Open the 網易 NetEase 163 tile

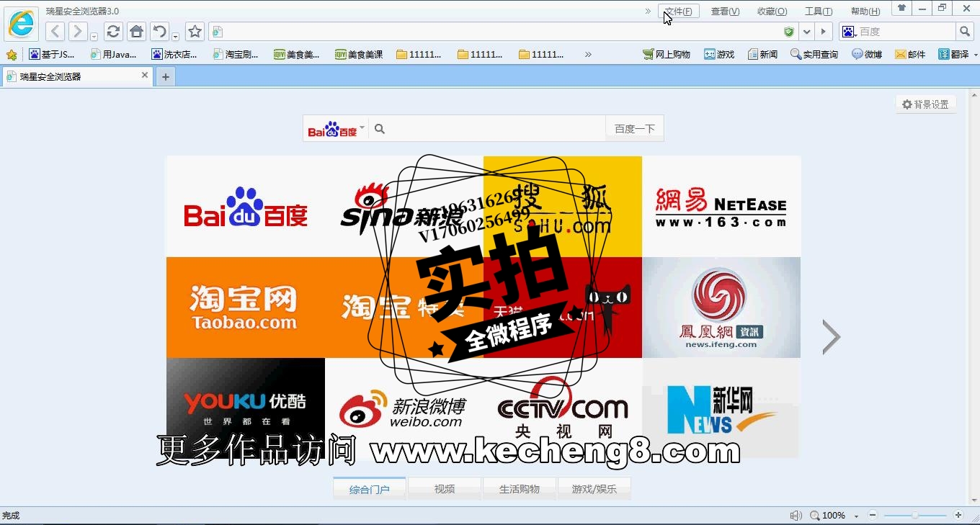click(721, 207)
